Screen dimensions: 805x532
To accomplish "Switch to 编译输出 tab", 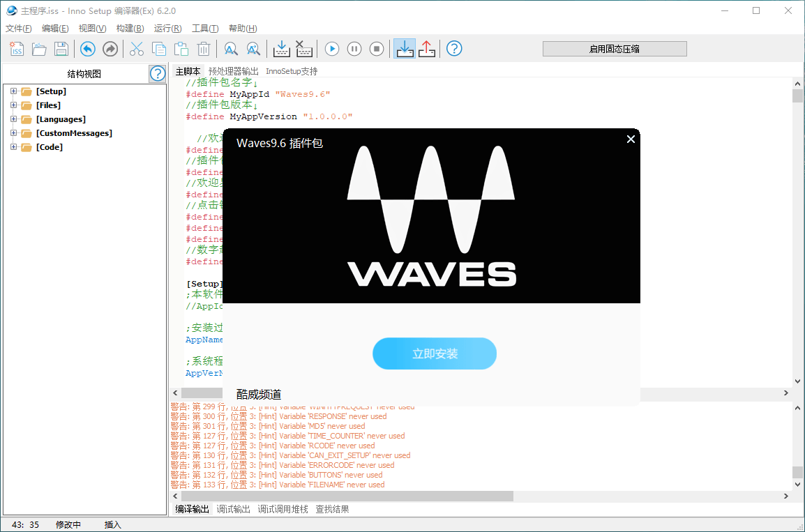I will [192, 509].
